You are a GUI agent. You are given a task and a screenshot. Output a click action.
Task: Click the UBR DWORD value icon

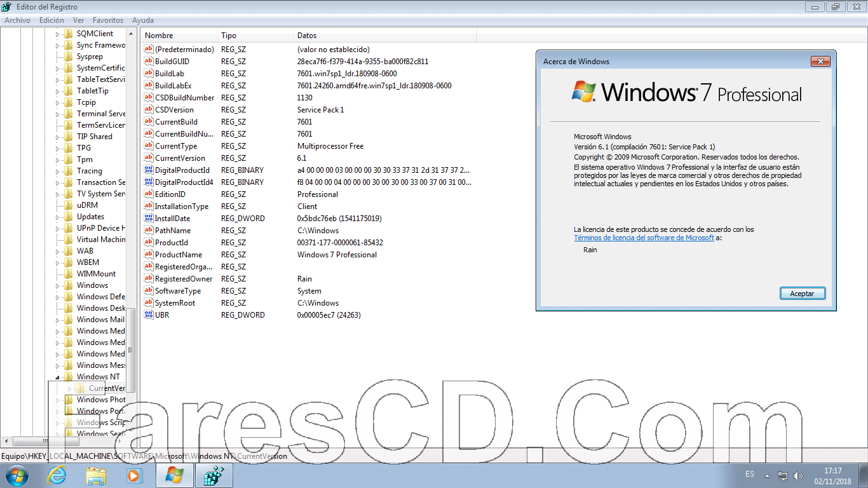tap(149, 315)
